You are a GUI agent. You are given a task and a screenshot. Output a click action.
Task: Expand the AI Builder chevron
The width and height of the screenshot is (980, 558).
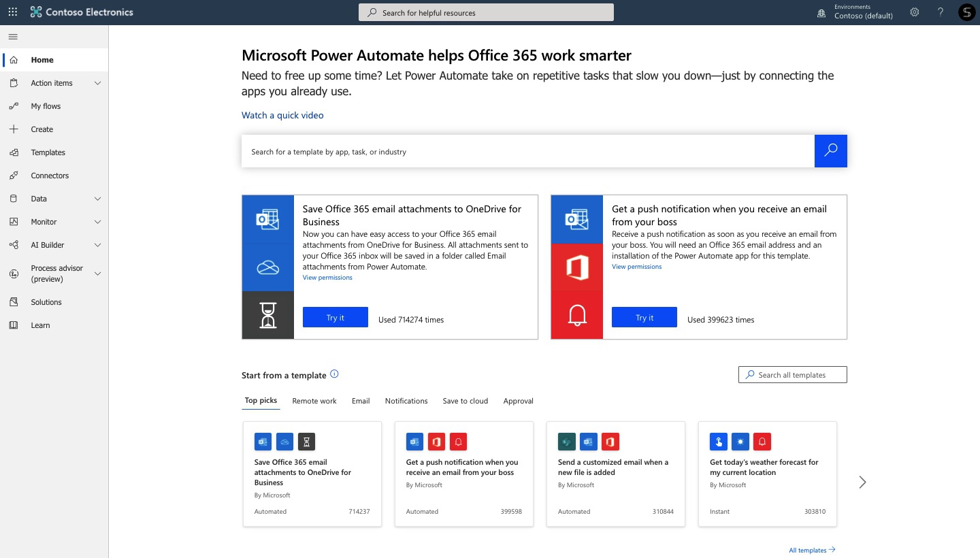pyautogui.click(x=97, y=245)
